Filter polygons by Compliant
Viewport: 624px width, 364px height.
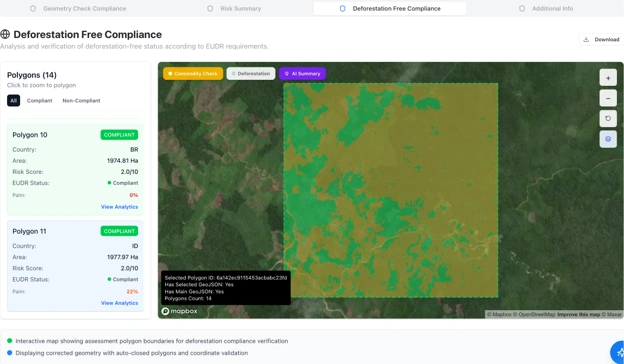[x=39, y=101]
